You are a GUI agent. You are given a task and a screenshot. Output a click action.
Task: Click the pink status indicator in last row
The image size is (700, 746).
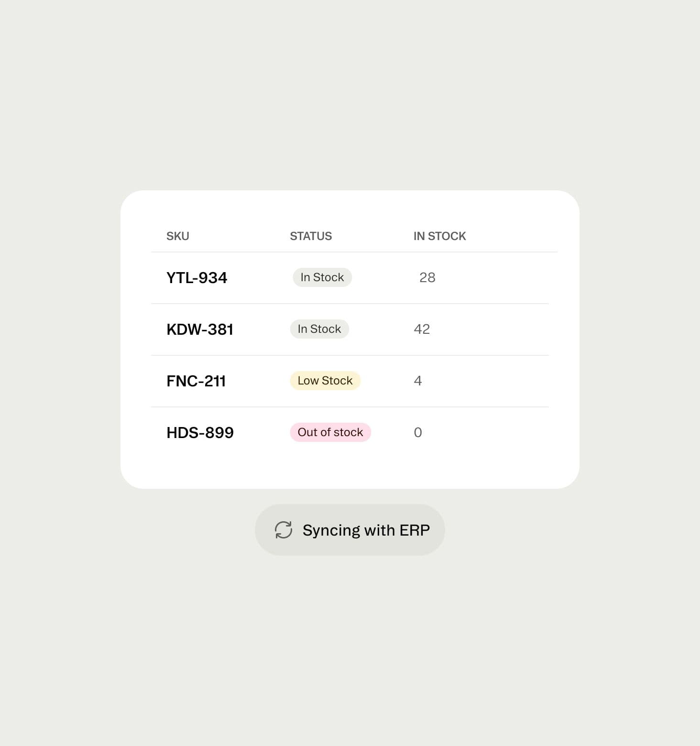click(330, 432)
